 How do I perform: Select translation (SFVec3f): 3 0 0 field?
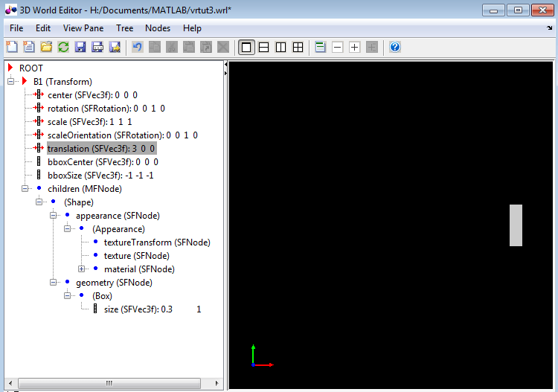[x=101, y=149]
